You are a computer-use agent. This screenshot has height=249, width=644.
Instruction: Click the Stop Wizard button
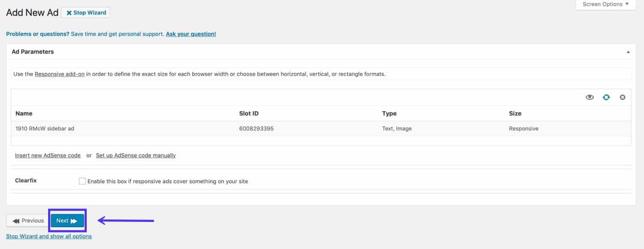click(86, 13)
